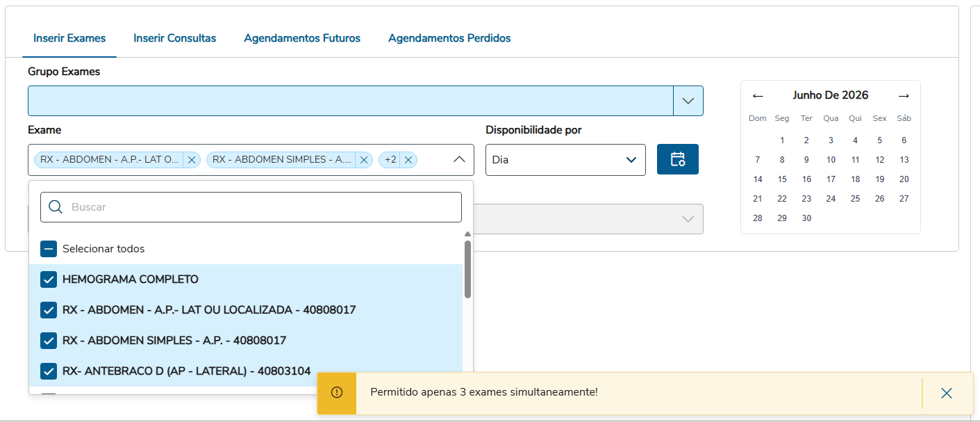Click the Buscar search field
The width and height of the screenshot is (980, 422).
pyautogui.click(x=251, y=207)
